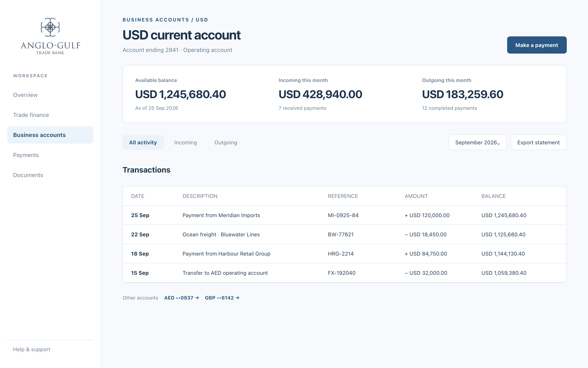The height and width of the screenshot is (368, 588).
Task: Click the amount + USD 84,750.00
Action: coord(426,254)
